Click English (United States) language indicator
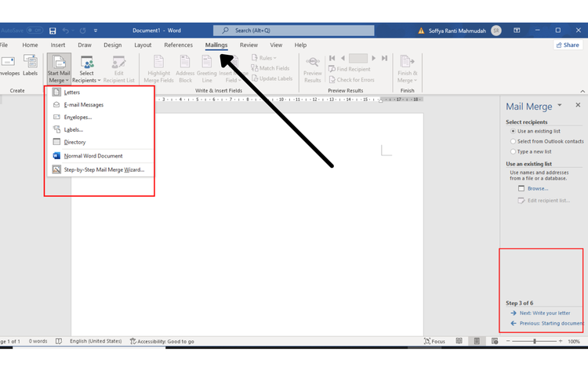 click(x=96, y=341)
